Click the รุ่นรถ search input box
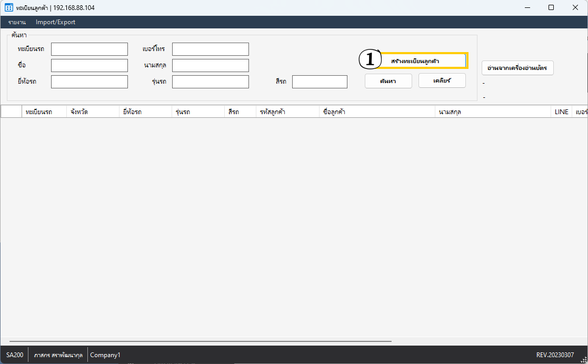This screenshot has height=364, width=588. click(x=210, y=82)
